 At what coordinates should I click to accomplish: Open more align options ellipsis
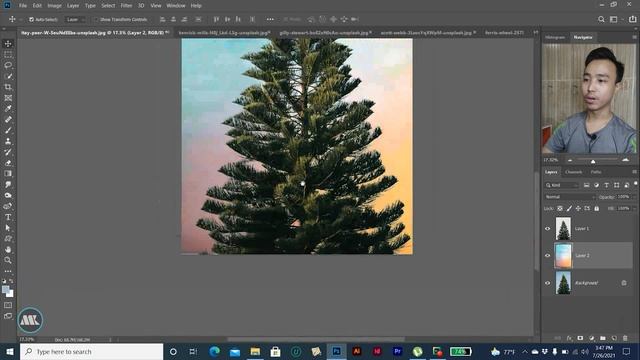[270, 19]
